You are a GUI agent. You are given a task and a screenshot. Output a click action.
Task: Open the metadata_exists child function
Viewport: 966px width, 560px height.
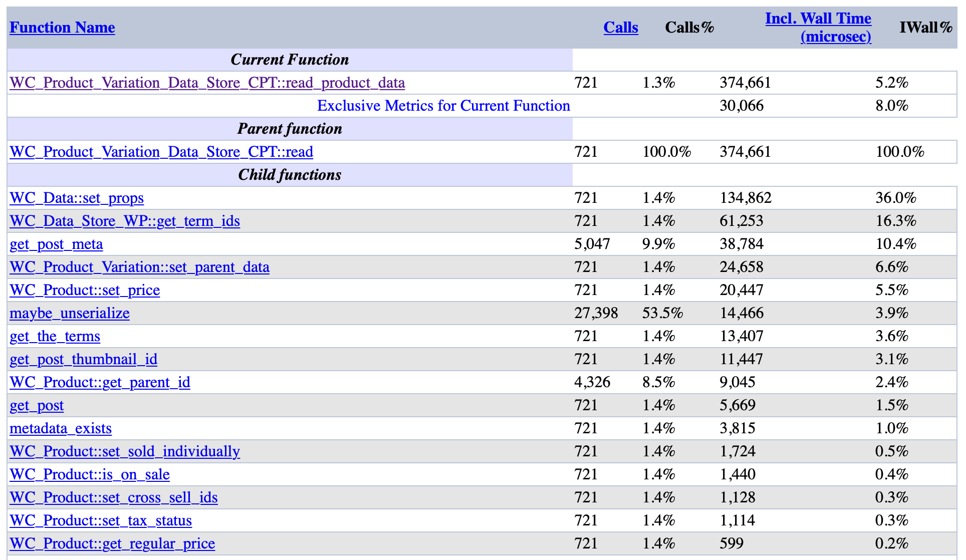coord(61,428)
